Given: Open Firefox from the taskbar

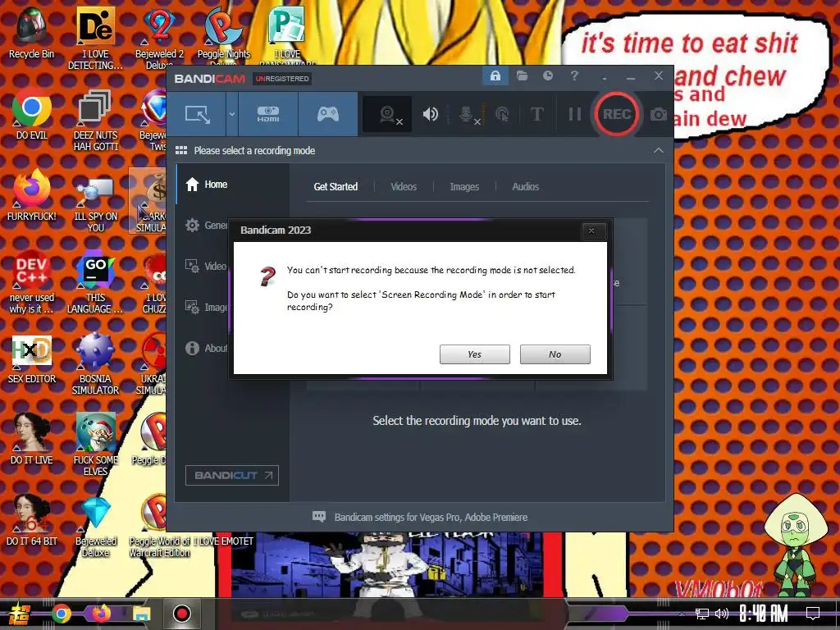Looking at the screenshot, I should (x=101, y=614).
